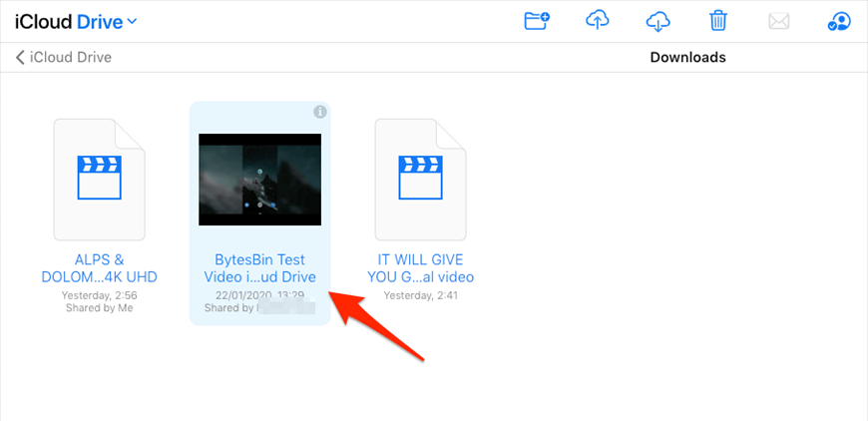This screenshot has height=421, width=868.
Task: Open the add people sharing icon
Action: click(x=838, y=21)
